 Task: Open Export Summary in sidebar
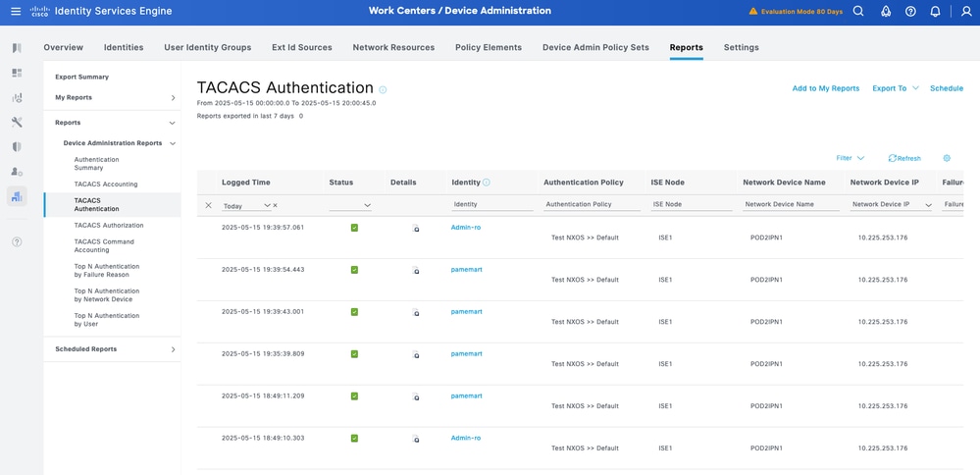81,77
